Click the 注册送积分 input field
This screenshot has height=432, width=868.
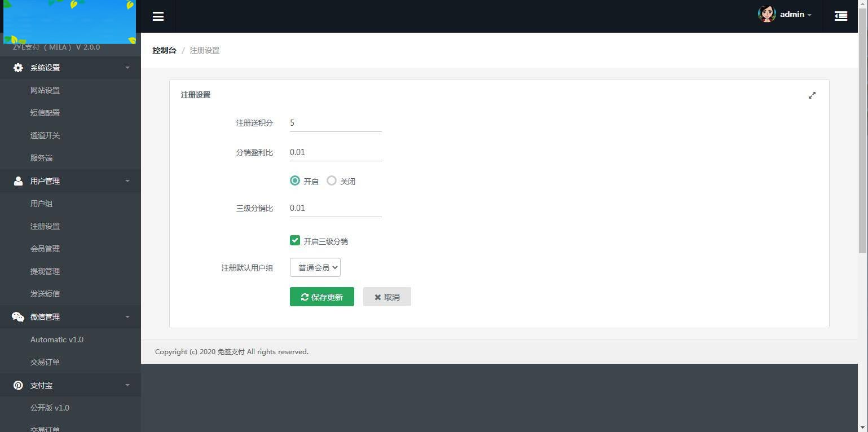coord(336,123)
